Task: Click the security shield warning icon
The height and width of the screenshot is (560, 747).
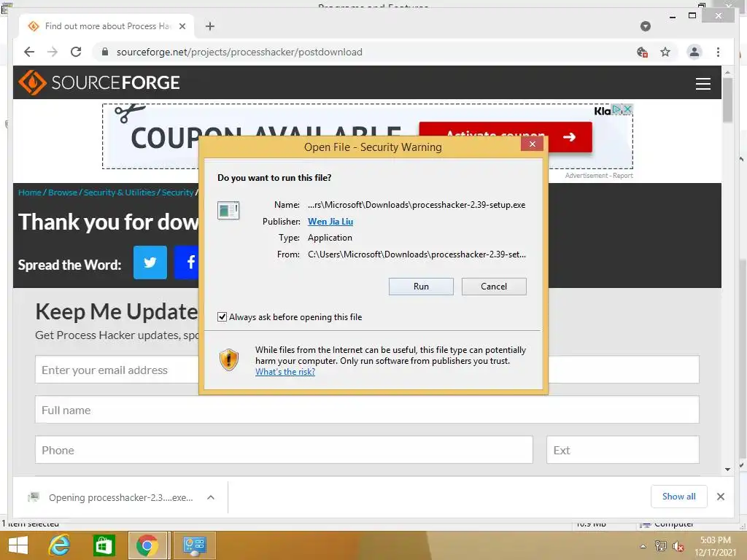Action: [x=228, y=359]
